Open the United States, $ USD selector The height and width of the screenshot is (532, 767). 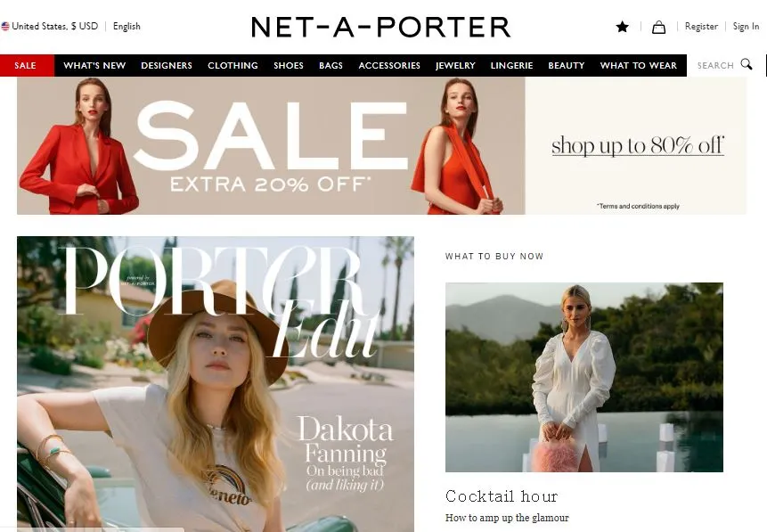pyautogui.click(x=54, y=27)
